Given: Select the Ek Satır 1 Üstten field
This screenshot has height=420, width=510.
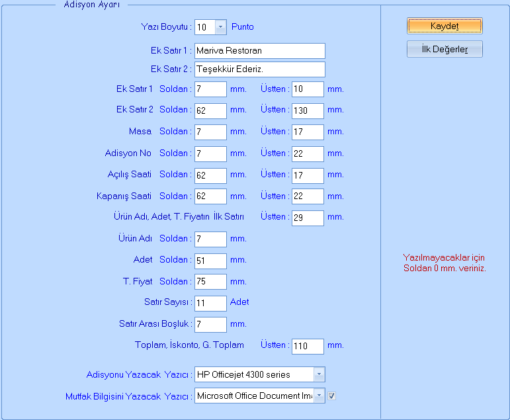Looking at the screenshot, I should click(308, 89).
